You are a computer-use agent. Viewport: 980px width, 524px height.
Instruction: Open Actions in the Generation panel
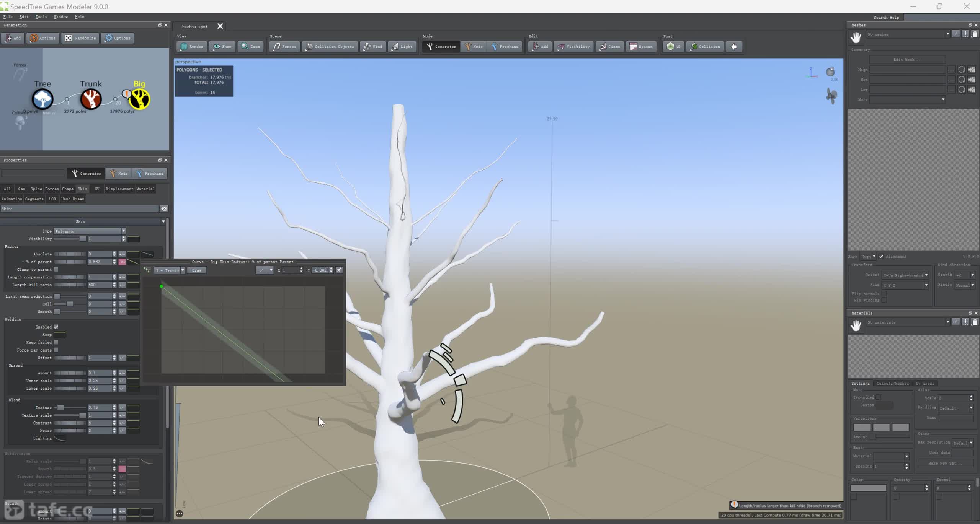[x=43, y=38]
